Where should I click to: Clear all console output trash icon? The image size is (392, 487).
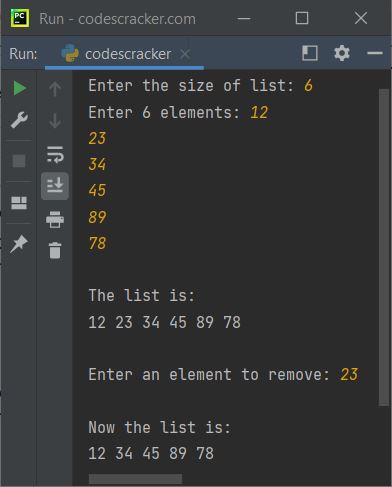click(x=55, y=250)
